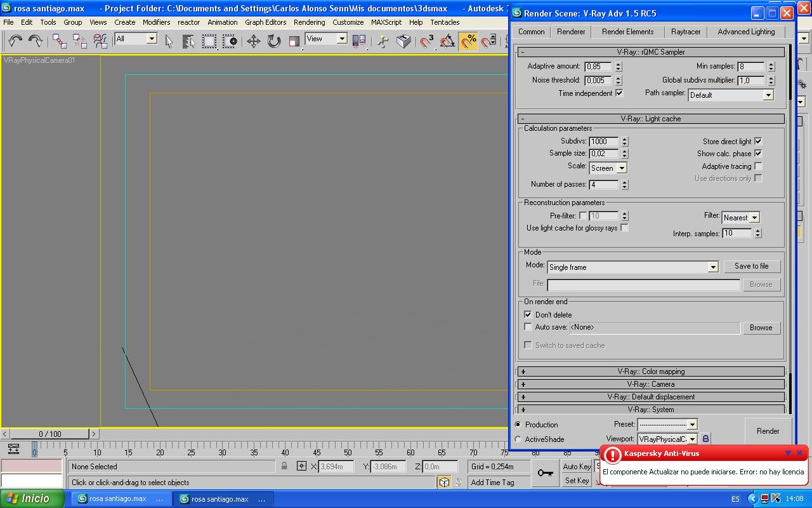Open the Mode Single frame dropdown

(633, 267)
